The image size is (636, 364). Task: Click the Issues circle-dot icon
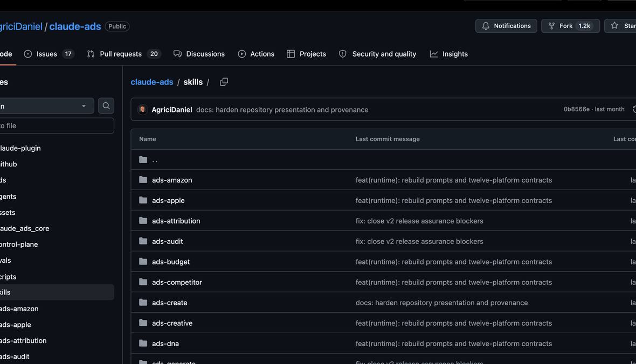point(27,54)
